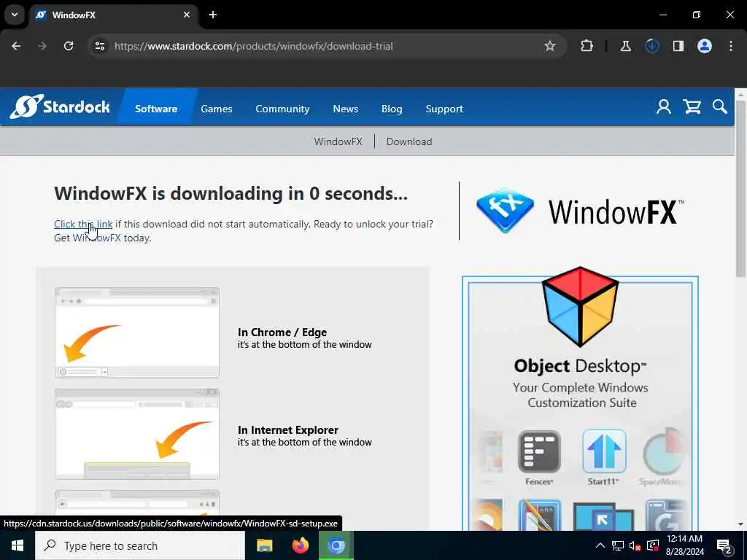The width and height of the screenshot is (747, 560).
Task: Open the Internet Explorer instruction thumbnail
Action: tap(137, 434)
